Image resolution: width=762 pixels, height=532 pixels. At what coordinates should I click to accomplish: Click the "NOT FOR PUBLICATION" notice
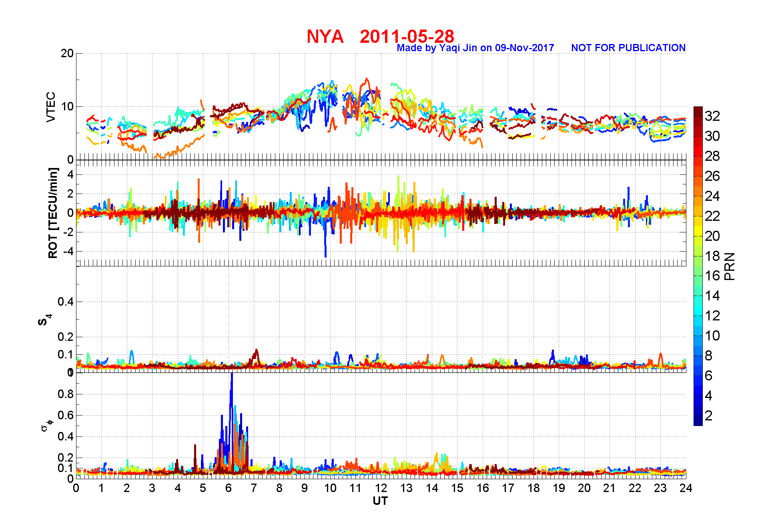(x=628, y=48)
